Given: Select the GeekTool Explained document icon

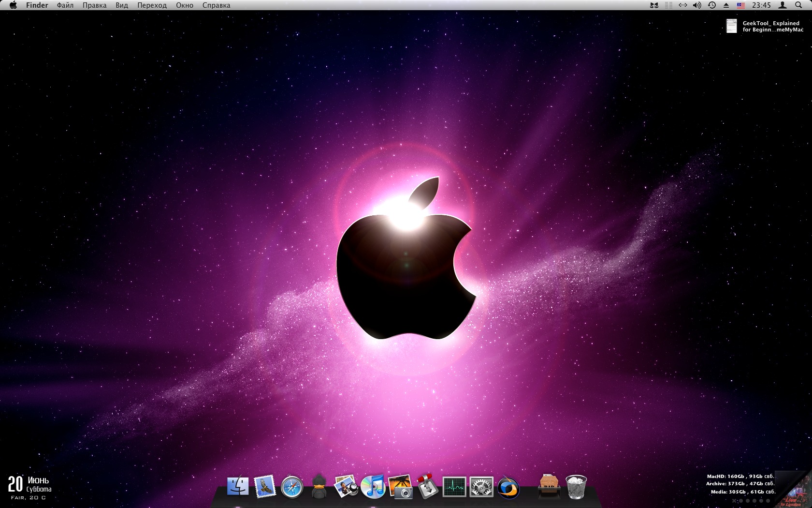Looking at the screenshot, I should pyautogui.click(x=732, y=26).
